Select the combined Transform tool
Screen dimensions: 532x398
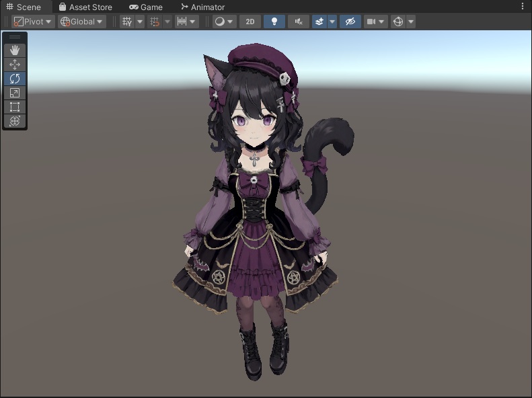tap(15, 121)
